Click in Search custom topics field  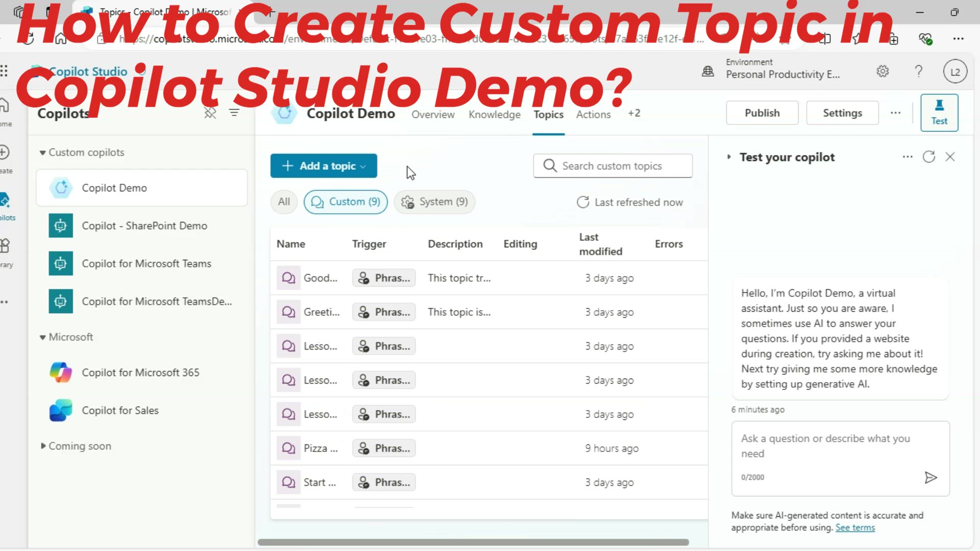(x=612, y=166)
